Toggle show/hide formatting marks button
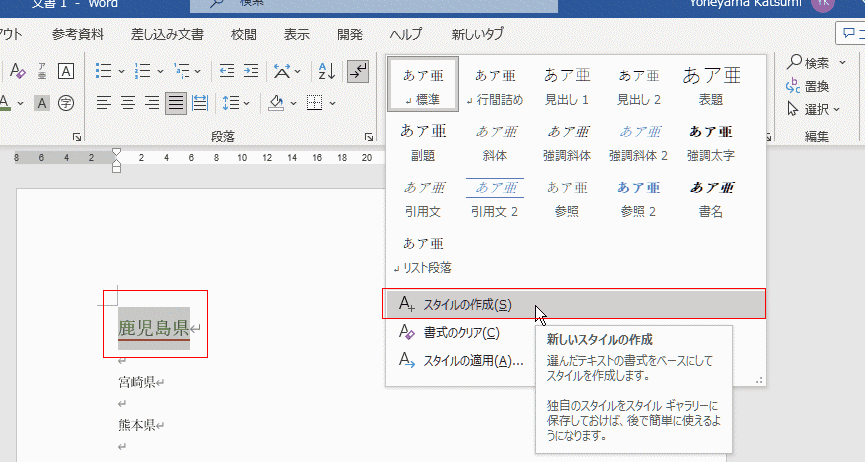This screenshot has width=865, height=462. tap(357, 71)
